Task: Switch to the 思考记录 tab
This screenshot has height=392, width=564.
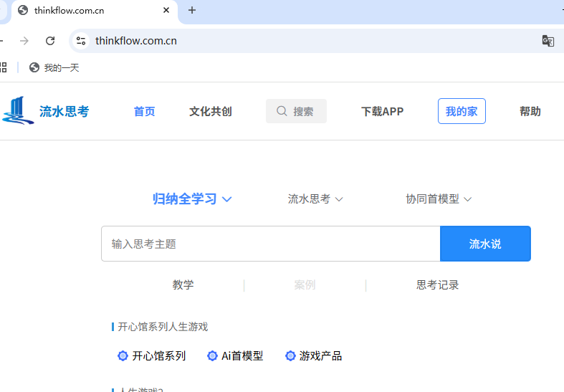Action: [x=437, y=285]
